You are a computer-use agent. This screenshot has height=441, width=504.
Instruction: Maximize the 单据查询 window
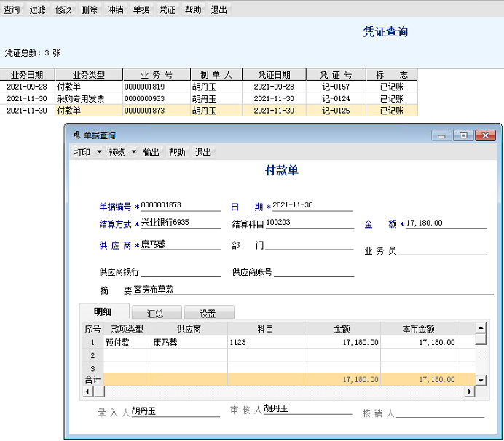463,135
